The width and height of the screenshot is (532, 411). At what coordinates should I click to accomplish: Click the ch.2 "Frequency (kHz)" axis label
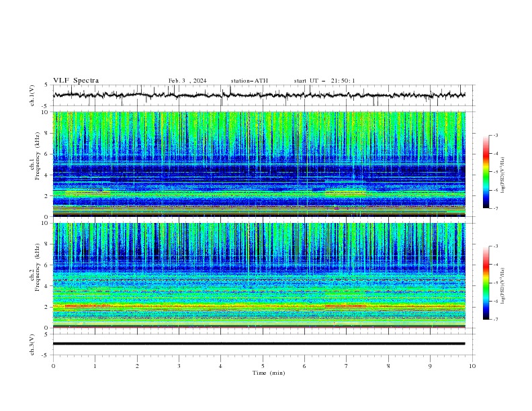(37, 267)
